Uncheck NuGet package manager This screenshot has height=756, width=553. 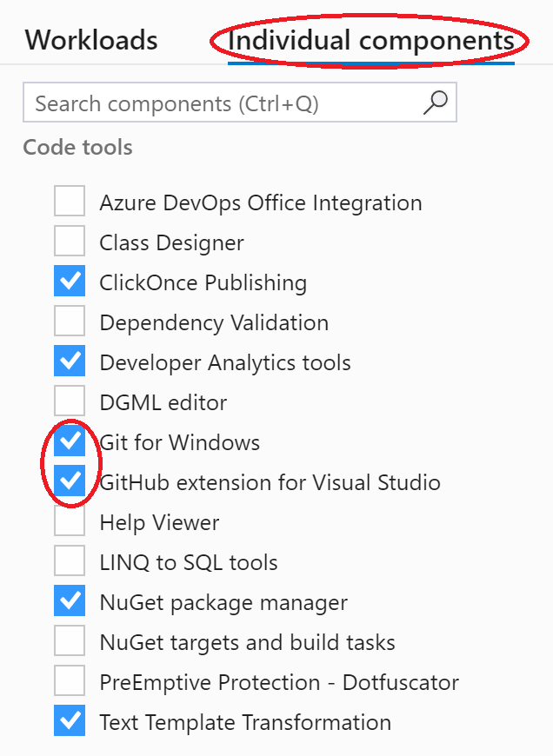(x=70, y=602)
